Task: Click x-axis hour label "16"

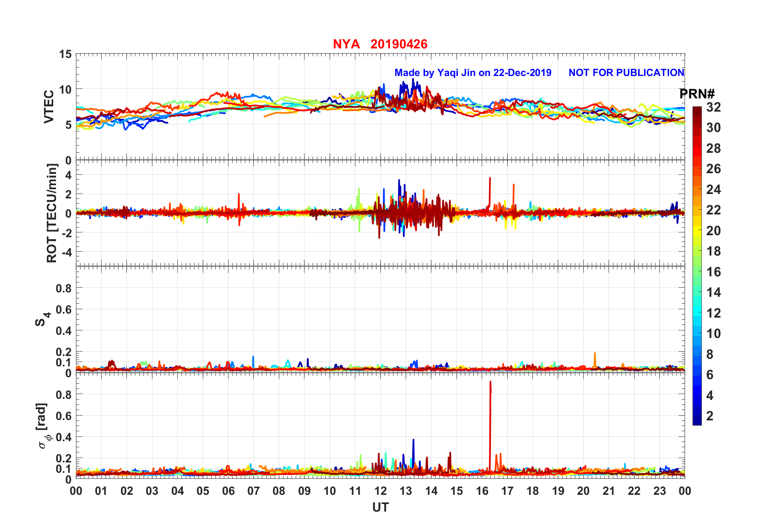Action: (482, 491)
